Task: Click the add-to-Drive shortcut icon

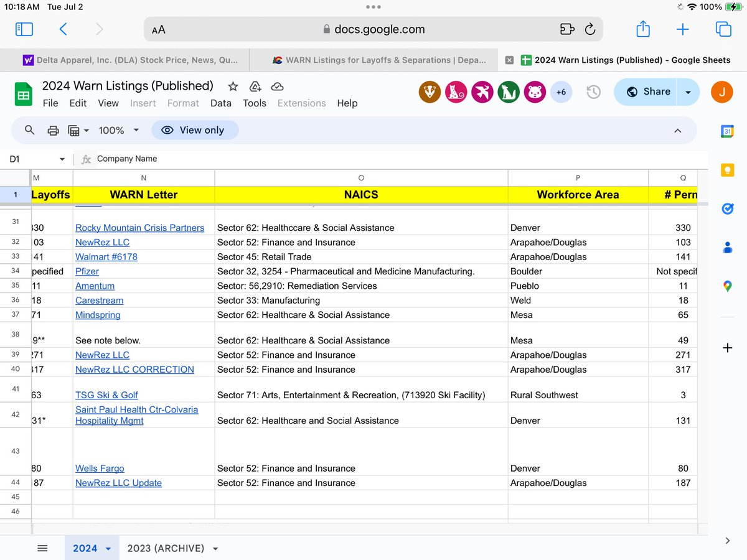Action: tap(255, 86)
